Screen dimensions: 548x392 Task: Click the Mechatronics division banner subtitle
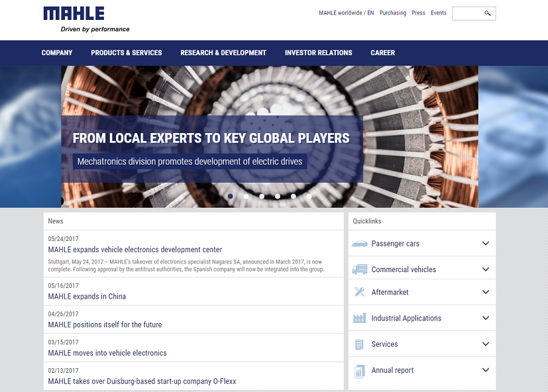point(190,162)
